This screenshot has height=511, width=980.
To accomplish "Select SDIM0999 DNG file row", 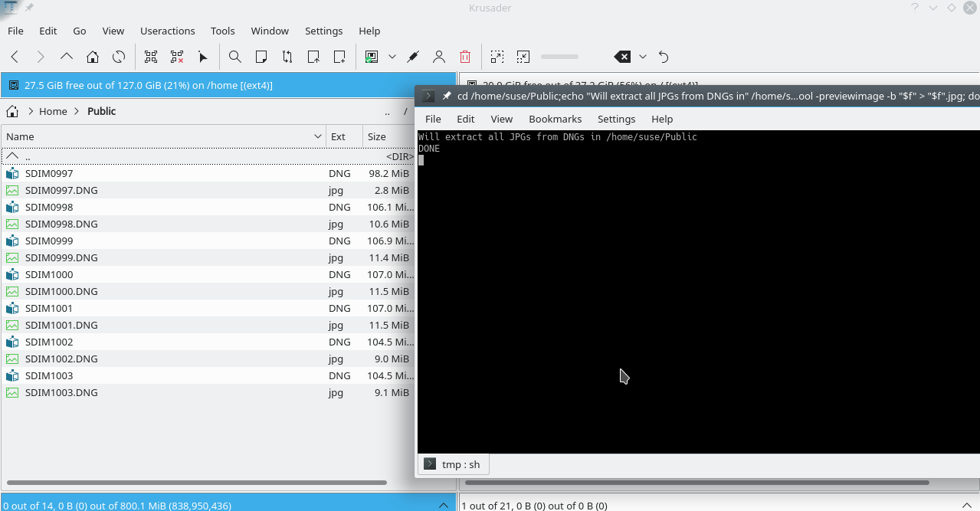I will click(208, 241).
